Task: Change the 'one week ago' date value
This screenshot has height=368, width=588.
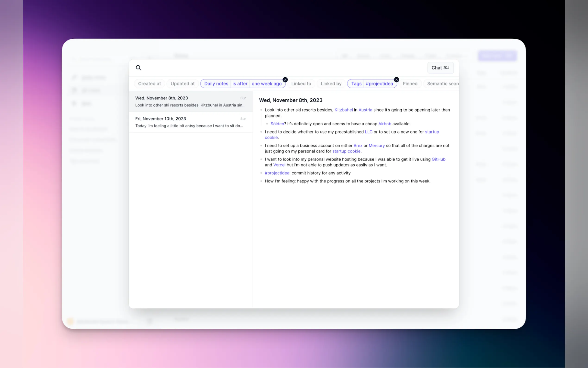Action: 266,83
